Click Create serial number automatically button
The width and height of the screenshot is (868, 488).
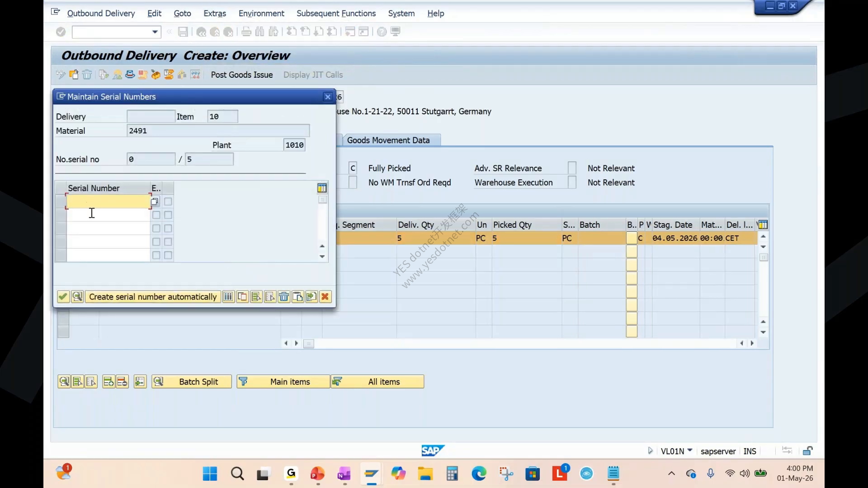click(x=153, y=297)
